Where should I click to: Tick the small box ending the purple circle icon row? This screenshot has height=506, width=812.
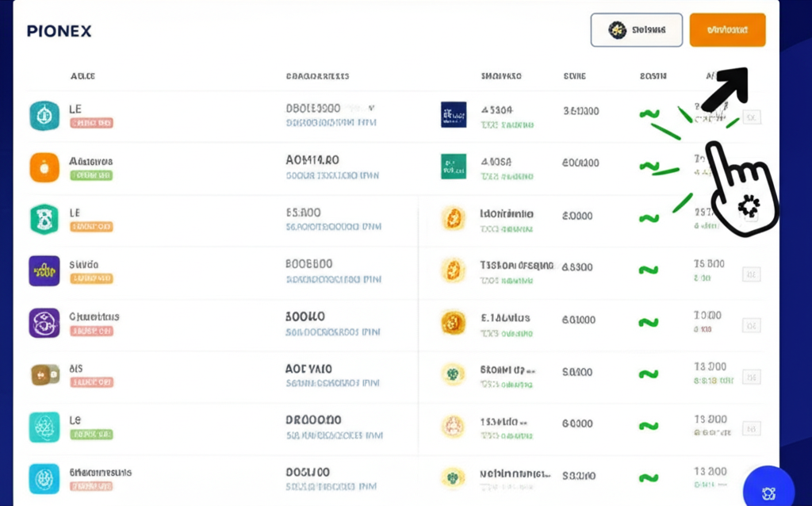(x=751, y=325)
